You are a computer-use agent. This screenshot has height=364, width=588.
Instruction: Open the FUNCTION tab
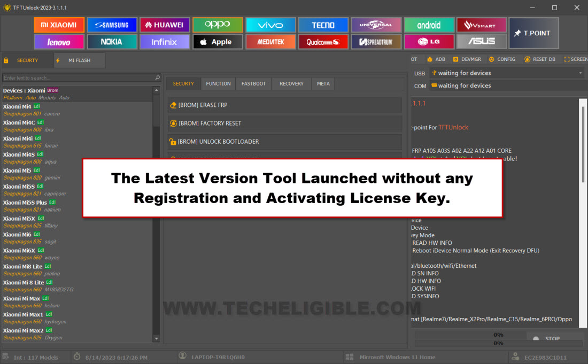click(218, 83)
